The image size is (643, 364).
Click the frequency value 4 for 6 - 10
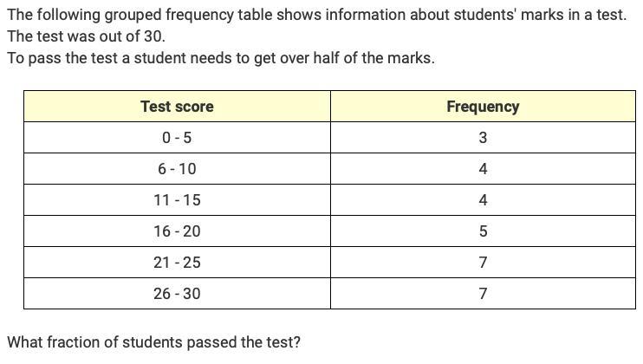point(483,169)
